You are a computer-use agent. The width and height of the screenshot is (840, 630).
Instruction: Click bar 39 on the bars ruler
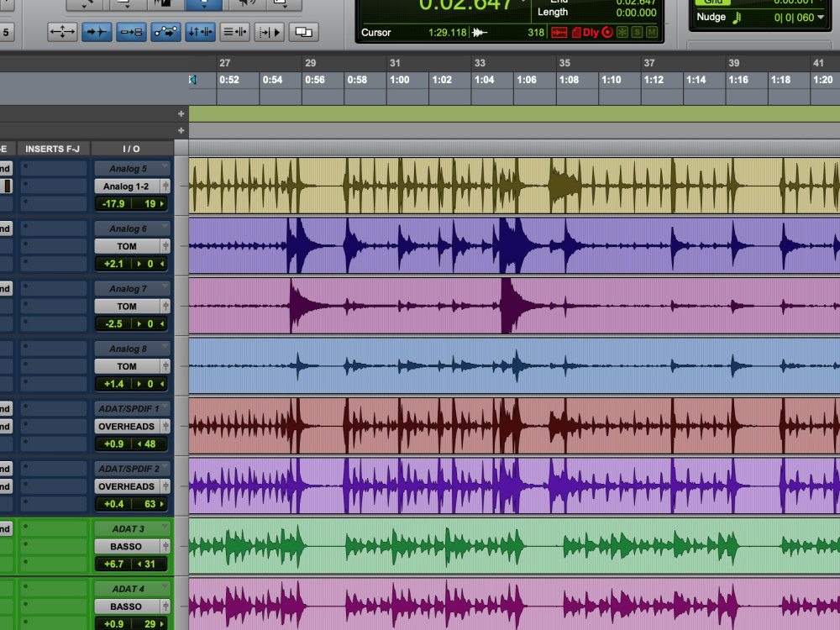734,63
